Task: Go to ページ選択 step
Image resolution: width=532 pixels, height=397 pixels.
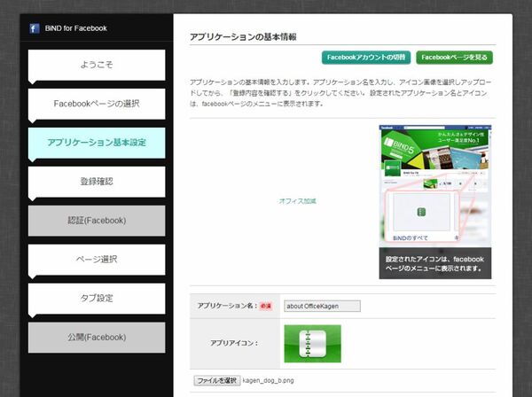Action: click(x=97, y=260)
